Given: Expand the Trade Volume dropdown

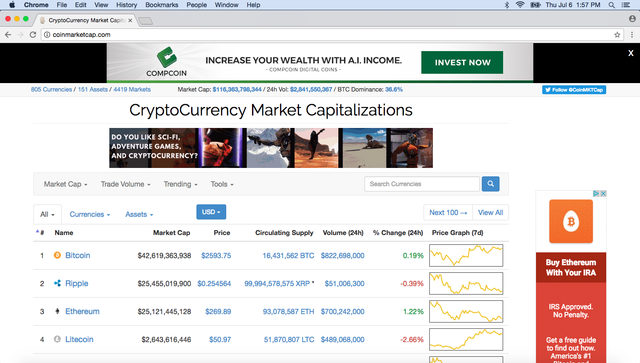Looking at the screenshot, I should (125, 184).
